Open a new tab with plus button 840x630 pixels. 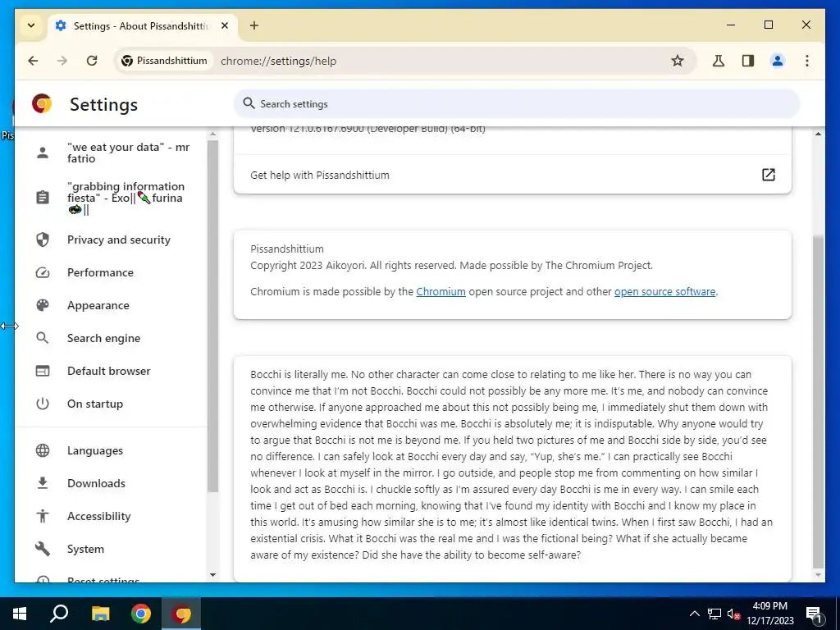point(254,25)
